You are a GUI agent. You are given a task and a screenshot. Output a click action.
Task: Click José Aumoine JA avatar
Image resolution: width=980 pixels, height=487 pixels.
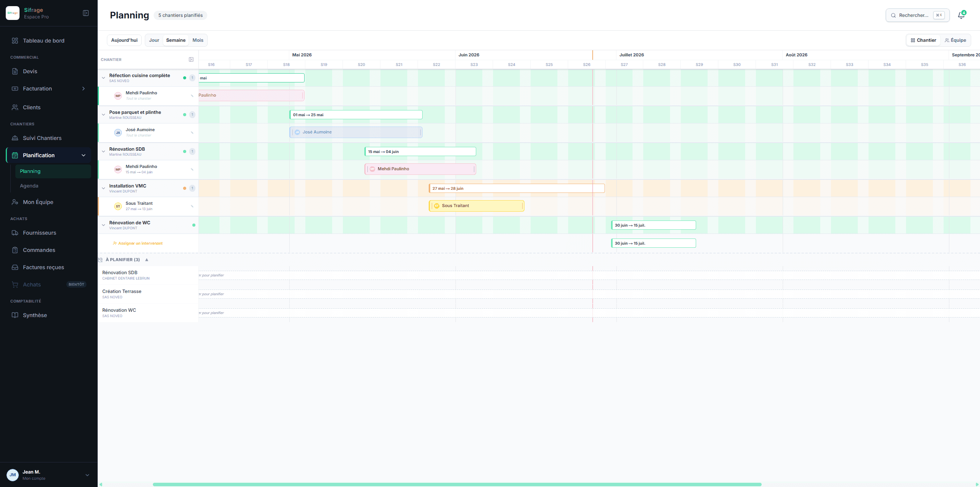(x=118, y=133)
